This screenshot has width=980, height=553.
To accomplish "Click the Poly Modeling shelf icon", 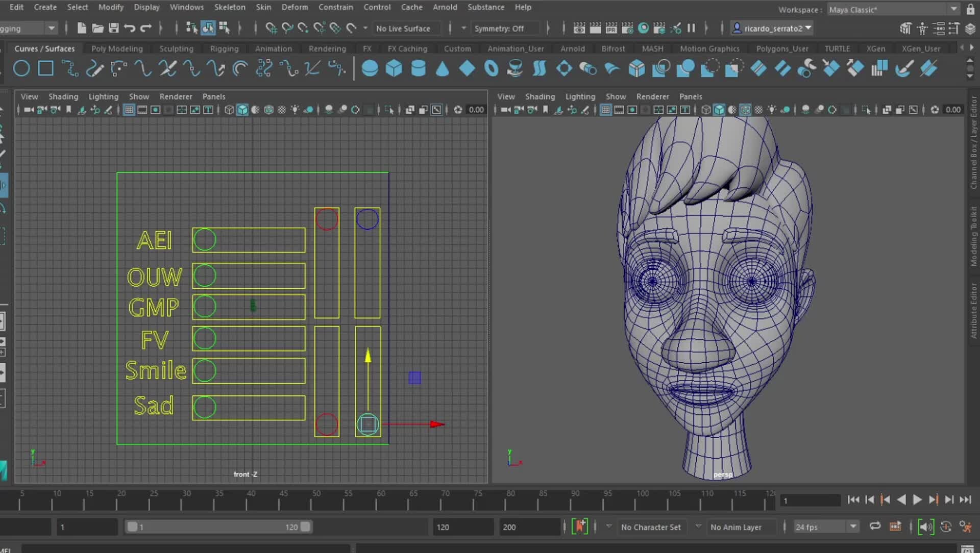I will (116, 48).
